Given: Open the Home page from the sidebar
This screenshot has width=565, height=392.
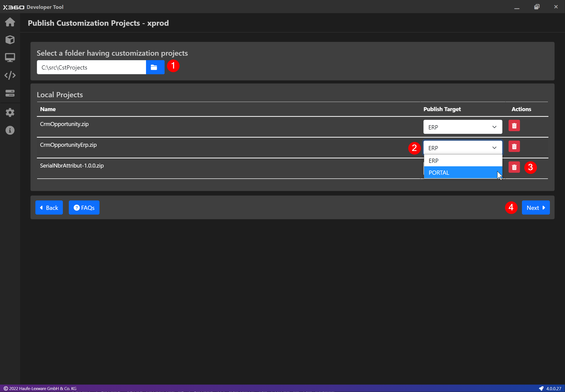Looking at the screenshot, I should coord(10,22).
